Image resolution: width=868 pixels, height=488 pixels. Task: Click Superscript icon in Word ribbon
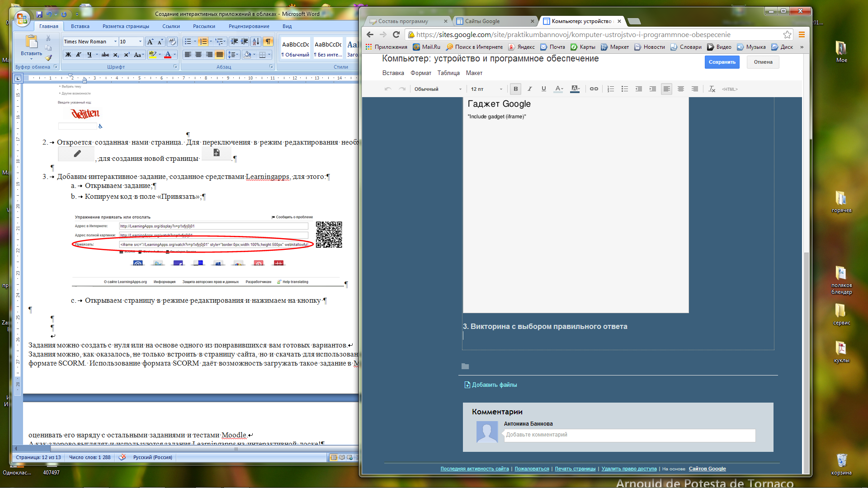tap(127, 55)
